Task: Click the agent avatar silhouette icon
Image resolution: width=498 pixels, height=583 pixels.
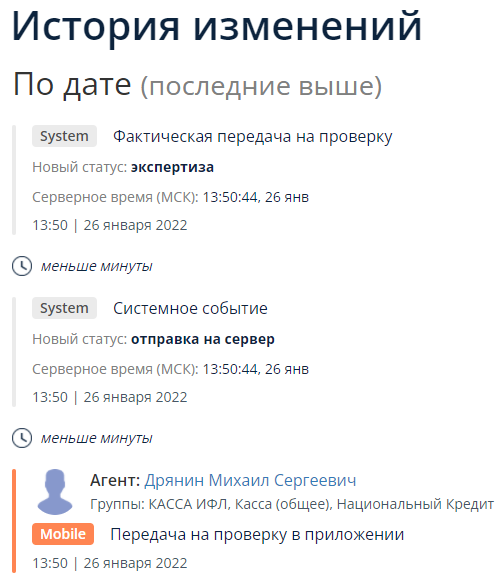Action: pos(55,492)
